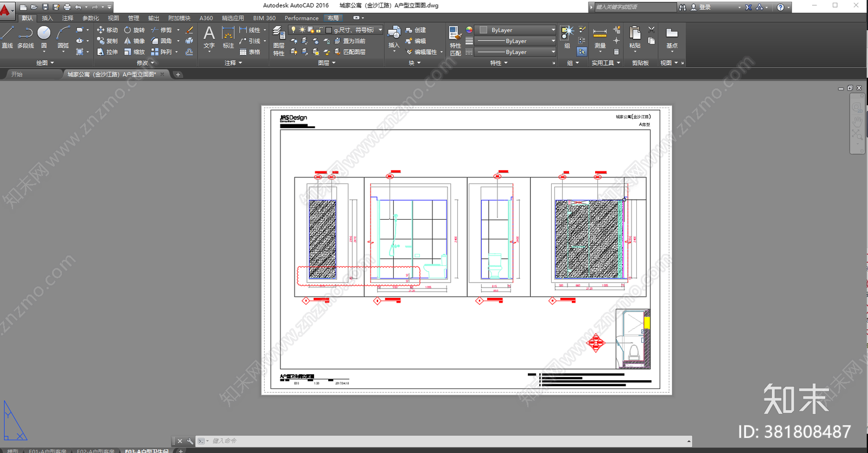Click the Move (移动) tool
This screenshot has height=453, width=868.
[x=107, y=30]
